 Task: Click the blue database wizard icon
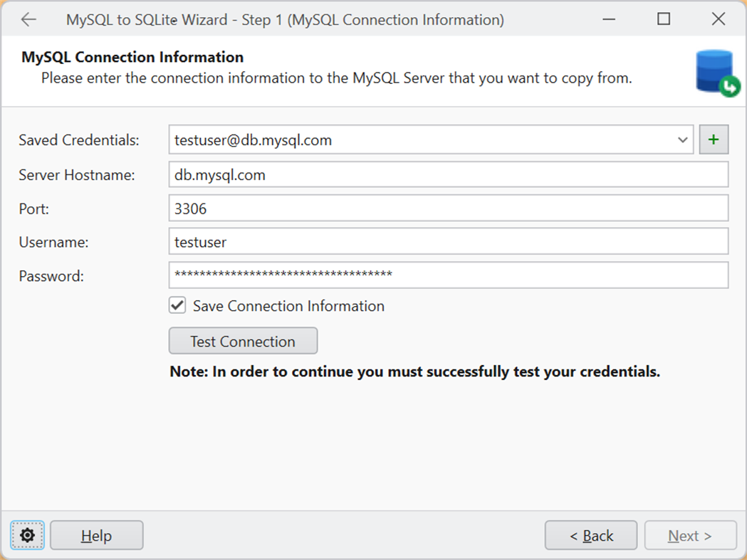coord(716,73)
